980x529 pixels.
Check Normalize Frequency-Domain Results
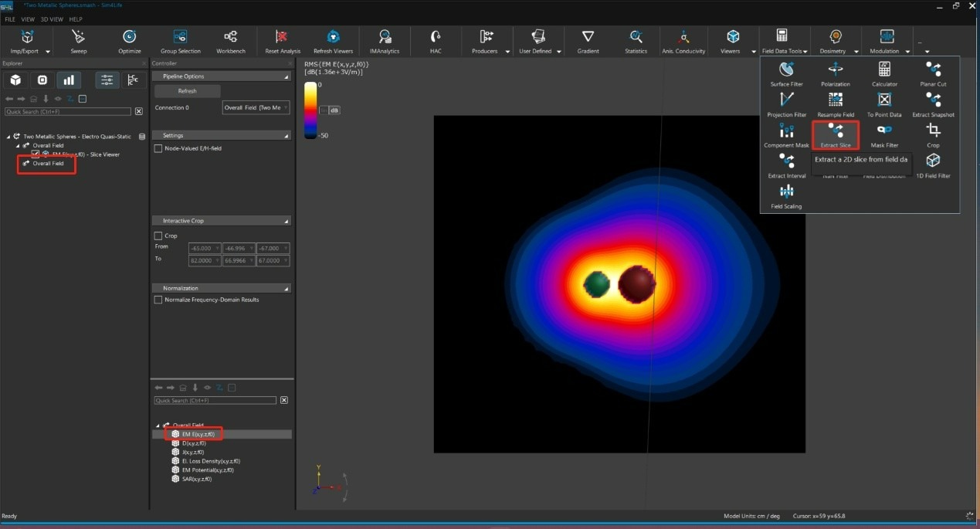click(x=159, y=300)
